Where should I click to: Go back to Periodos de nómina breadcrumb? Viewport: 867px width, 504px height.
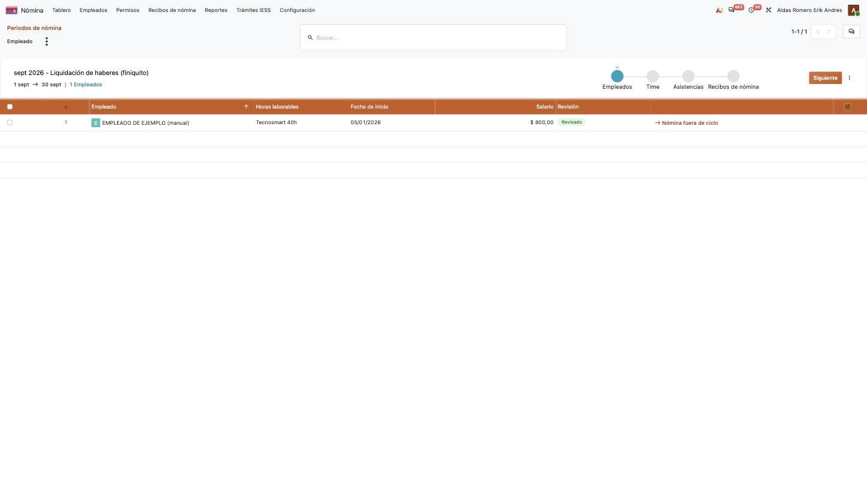click(34, 28)
